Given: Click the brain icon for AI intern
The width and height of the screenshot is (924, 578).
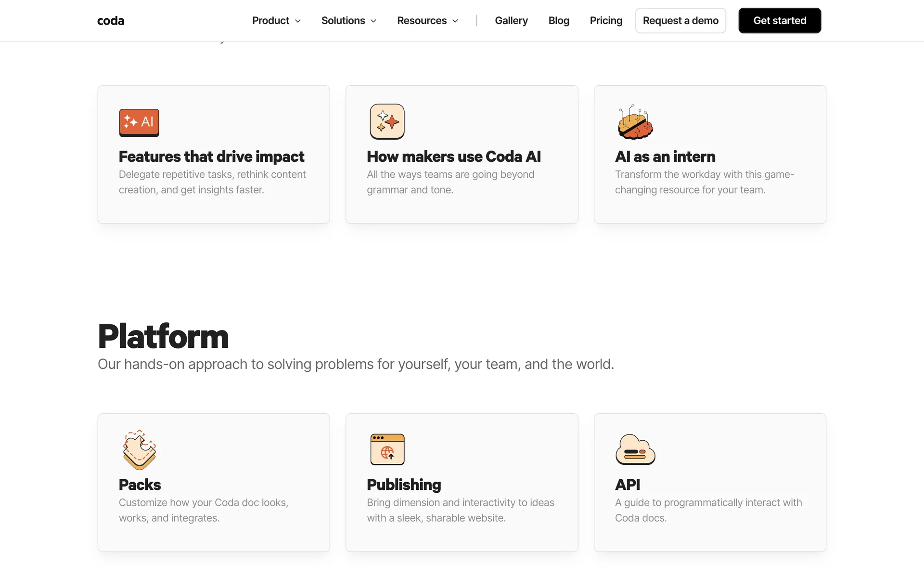Looking at the screenshot, I should click(x=635, y=122).
